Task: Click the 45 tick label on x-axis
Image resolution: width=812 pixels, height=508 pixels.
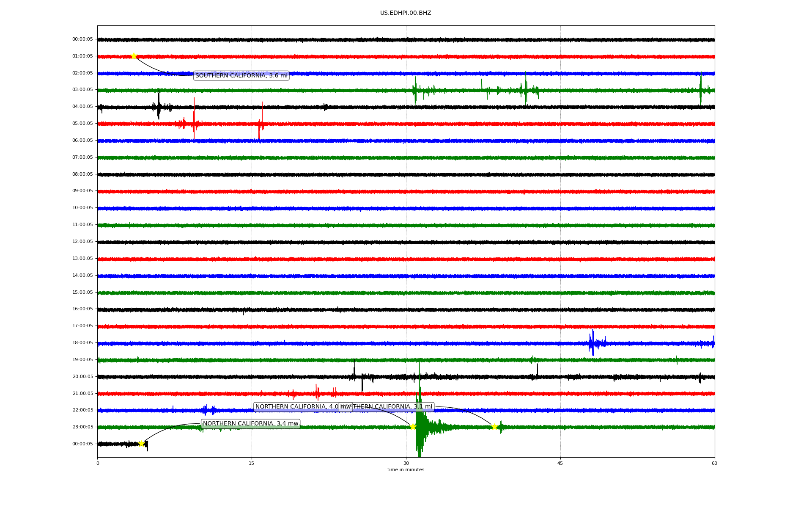Action: tap(560, 463)
